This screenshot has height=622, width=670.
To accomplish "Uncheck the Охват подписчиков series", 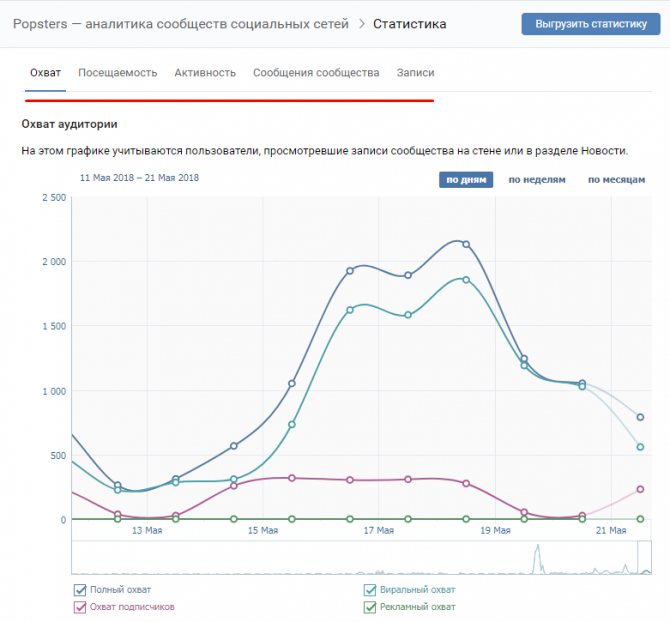I will (80, 606).
